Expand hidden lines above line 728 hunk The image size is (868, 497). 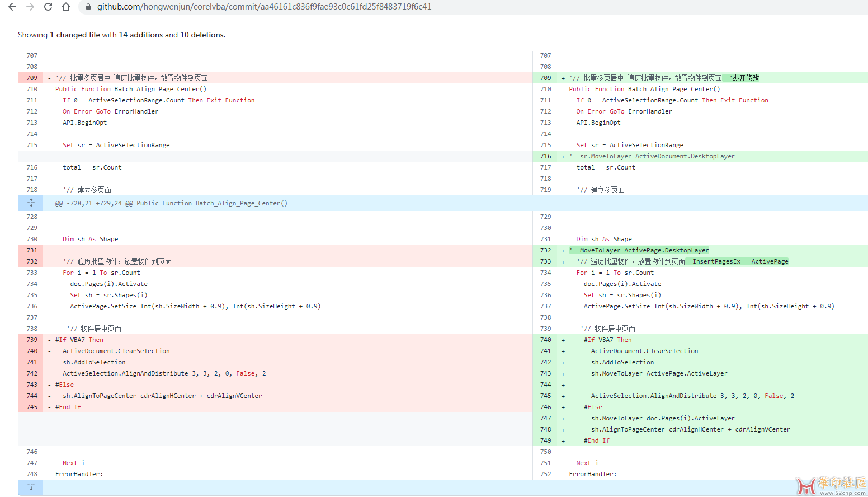(x=31, y=203)
